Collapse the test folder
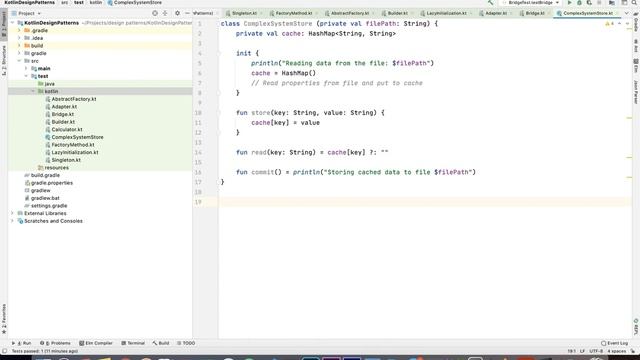 pyautogui.click(x=26, y=76)
